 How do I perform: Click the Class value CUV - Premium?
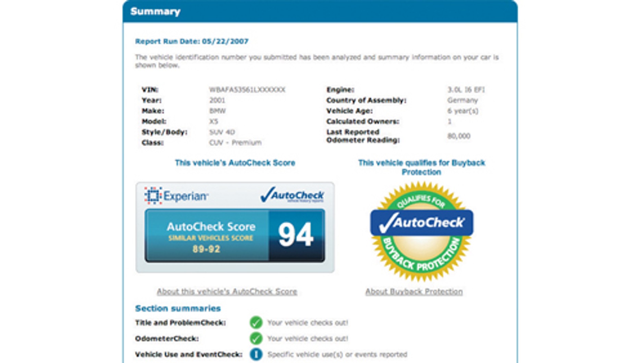pyautogui.click(x=235, y=143)
